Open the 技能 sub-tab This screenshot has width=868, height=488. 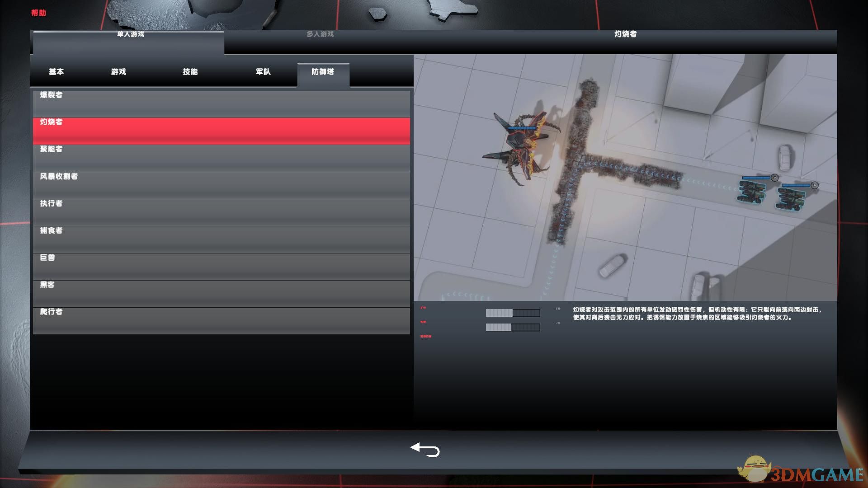coord(190,72)
